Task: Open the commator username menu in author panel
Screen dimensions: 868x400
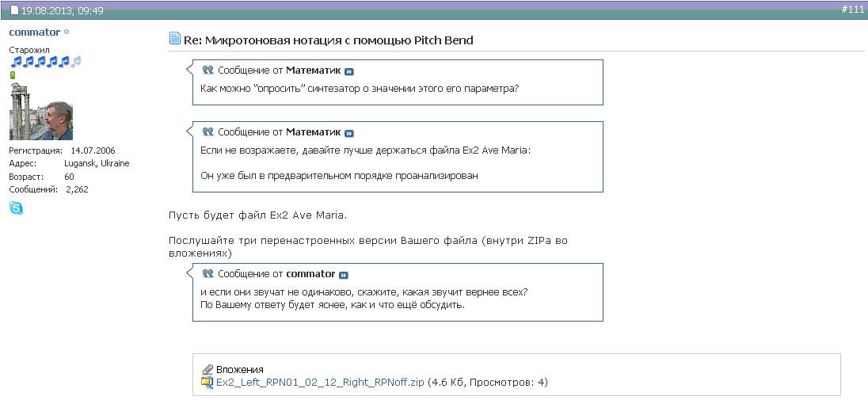Action: pyautogui.click(x=34, y=32)
